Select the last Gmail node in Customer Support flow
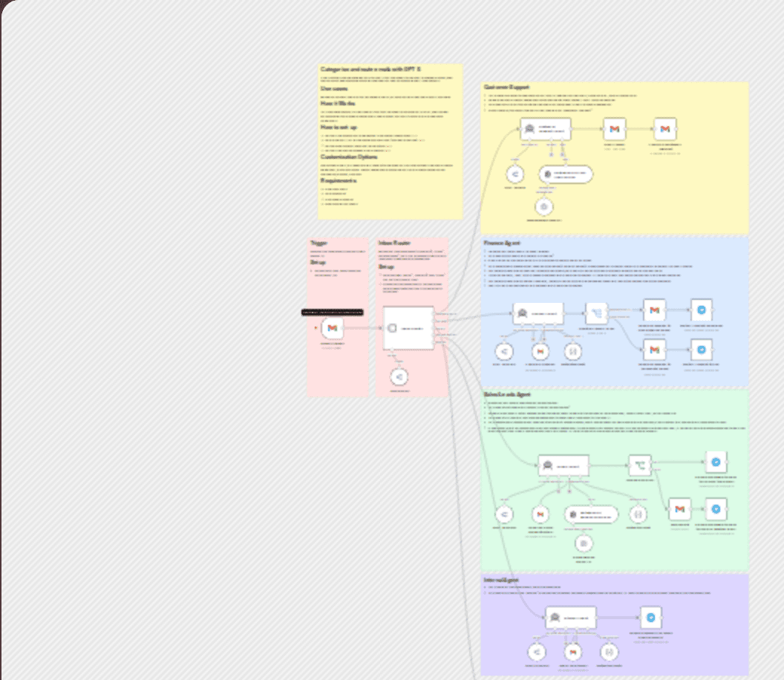Image resolution: width=784 pixels, height=680 pixels. tap(665, 129)
